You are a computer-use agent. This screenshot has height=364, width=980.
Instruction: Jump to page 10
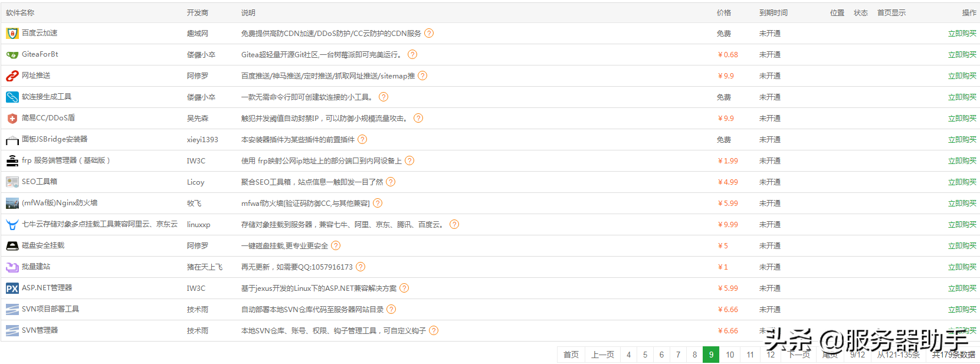tap(730, 355)
